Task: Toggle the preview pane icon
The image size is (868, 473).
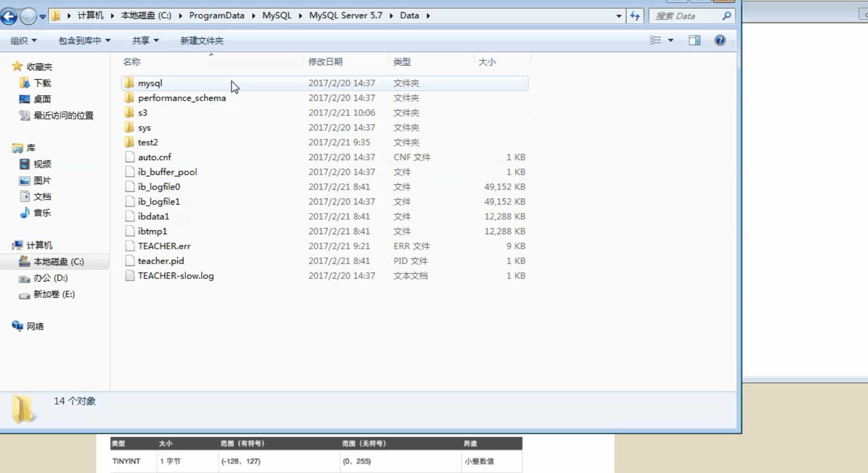Action: pos(694,40)
